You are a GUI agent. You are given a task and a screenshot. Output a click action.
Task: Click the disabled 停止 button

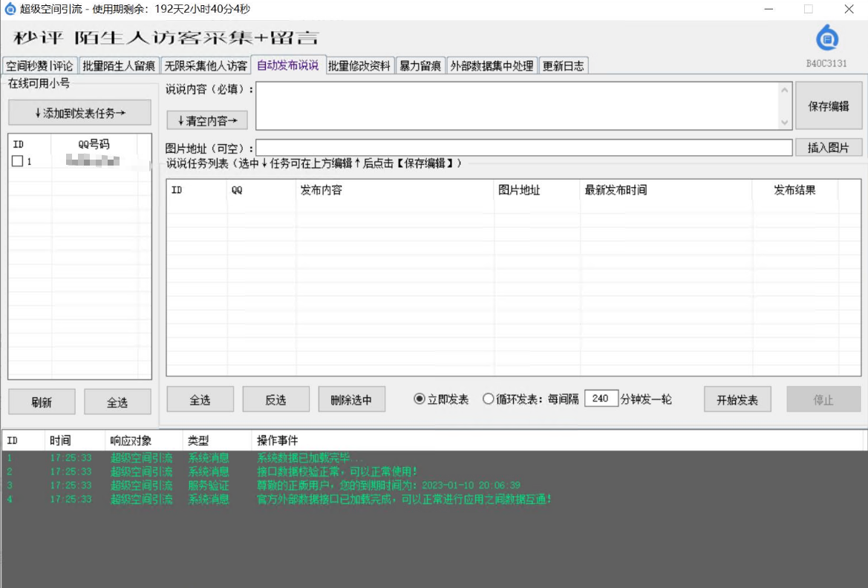point(823,399)
